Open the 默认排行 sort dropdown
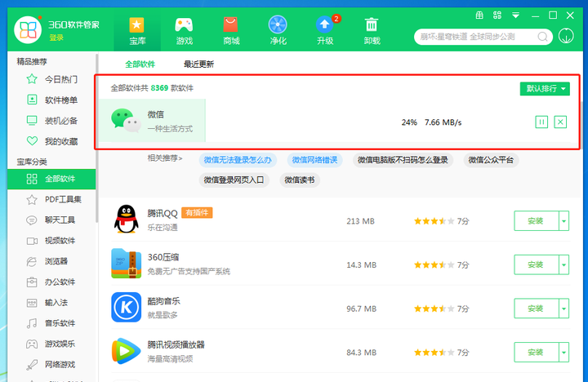This screenshot has height=382, width=588. [x=545, y=89]
